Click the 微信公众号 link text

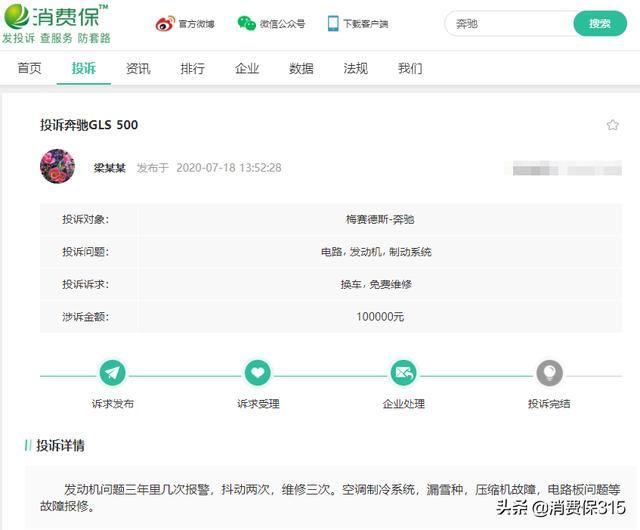(282, 24)
